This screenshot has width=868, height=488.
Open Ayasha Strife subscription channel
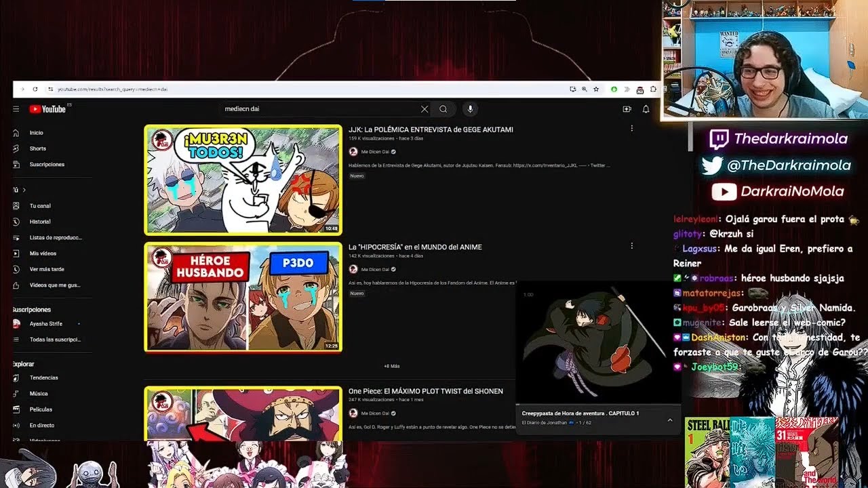45,324
